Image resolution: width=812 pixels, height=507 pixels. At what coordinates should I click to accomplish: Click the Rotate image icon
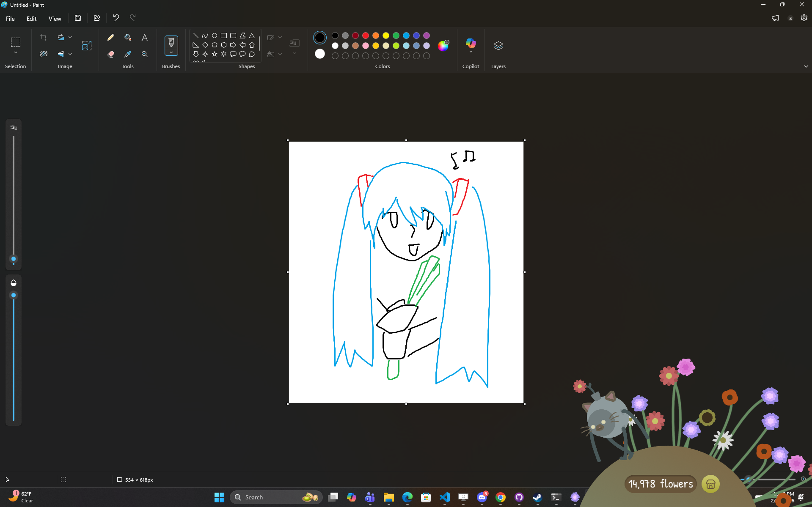click(x=61, y=37)
